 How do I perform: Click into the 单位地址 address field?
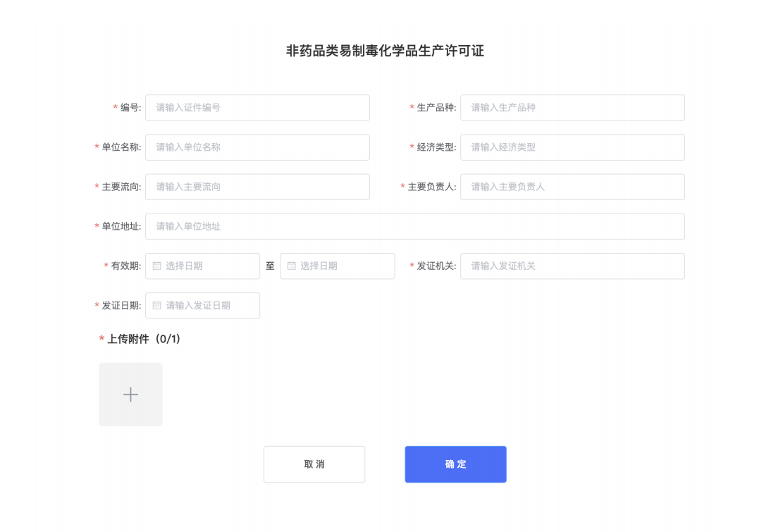coord(414,226)
